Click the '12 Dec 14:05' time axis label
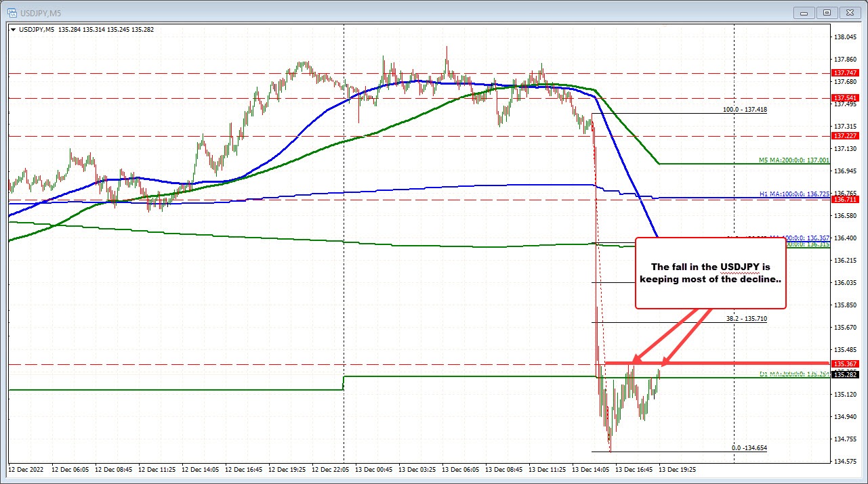This screenshot has height=484, width=868. [x=201, y=468]
